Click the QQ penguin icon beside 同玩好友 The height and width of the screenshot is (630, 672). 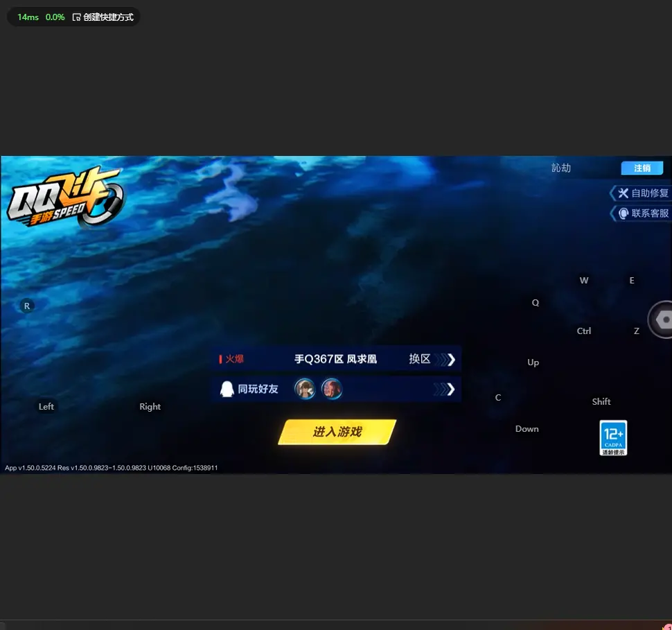227,389
